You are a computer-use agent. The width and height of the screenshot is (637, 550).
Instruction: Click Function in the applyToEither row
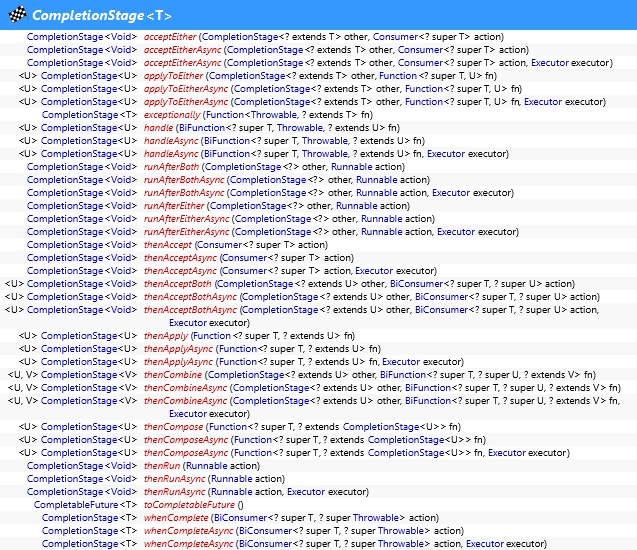(398, 76)
